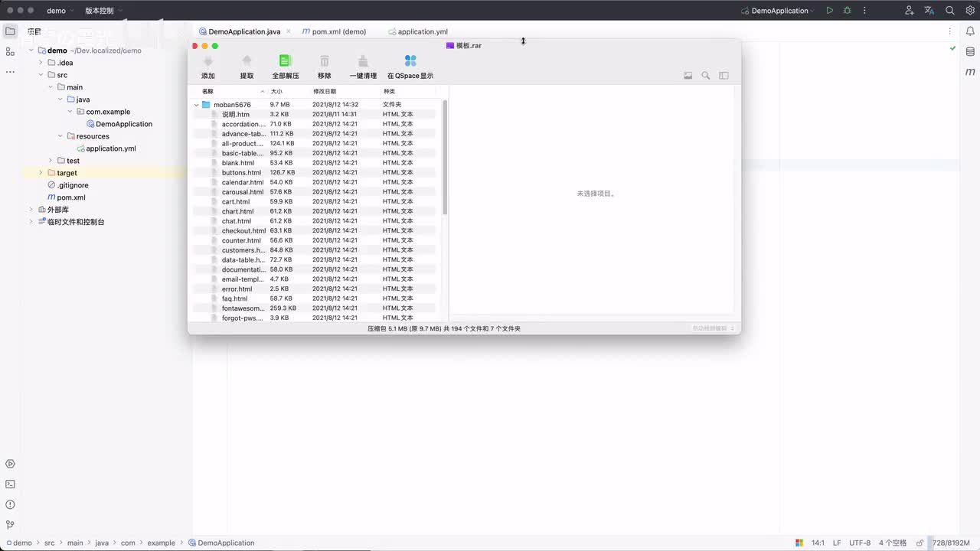Sort archive list by 名称 column

tap(233, 91)
